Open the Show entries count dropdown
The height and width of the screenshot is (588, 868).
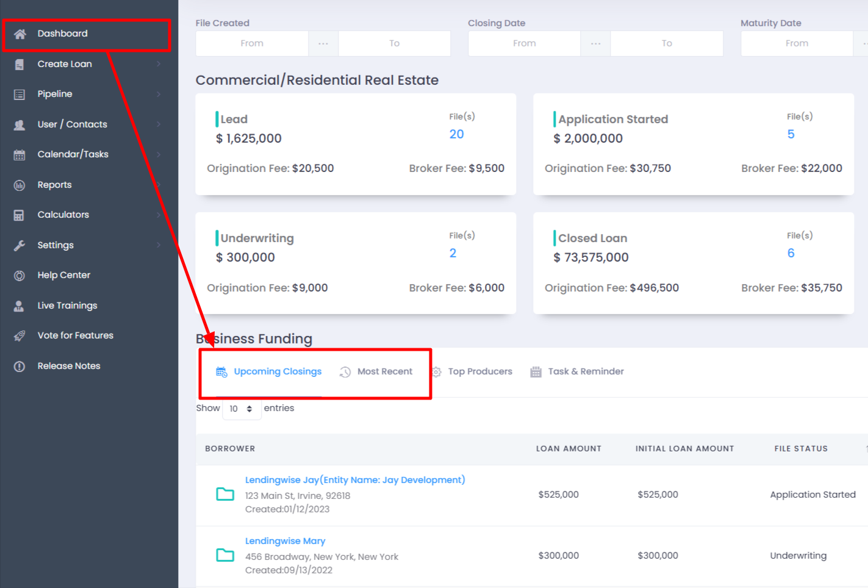click(242, 409)
